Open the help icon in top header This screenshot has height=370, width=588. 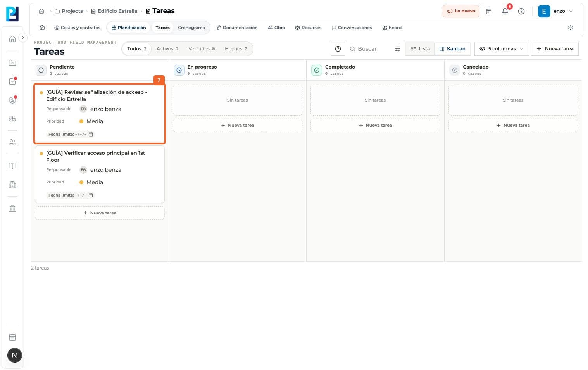[x=521, y=11]
